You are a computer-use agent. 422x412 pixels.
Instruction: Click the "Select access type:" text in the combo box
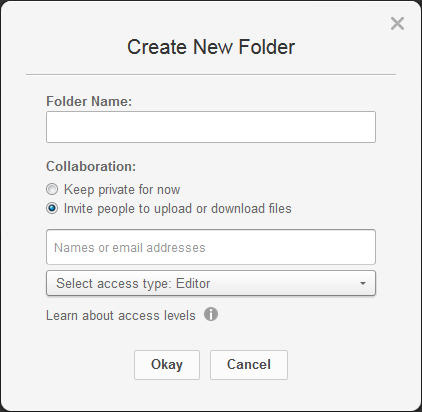coord(114,283)
